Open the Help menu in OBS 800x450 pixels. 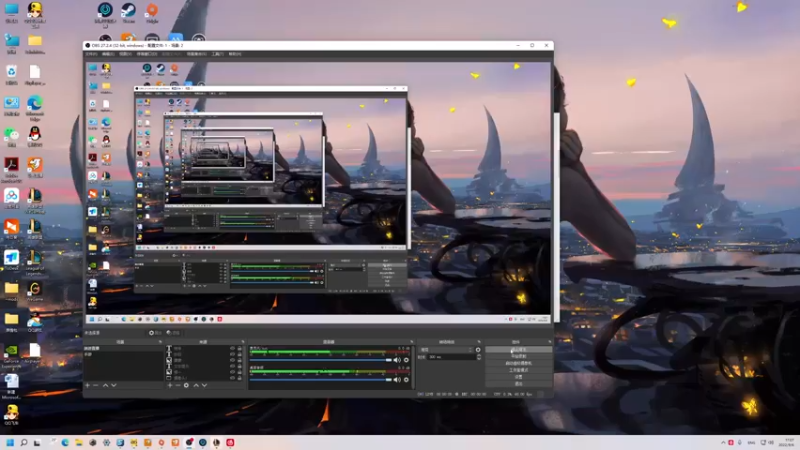[235, 54]
